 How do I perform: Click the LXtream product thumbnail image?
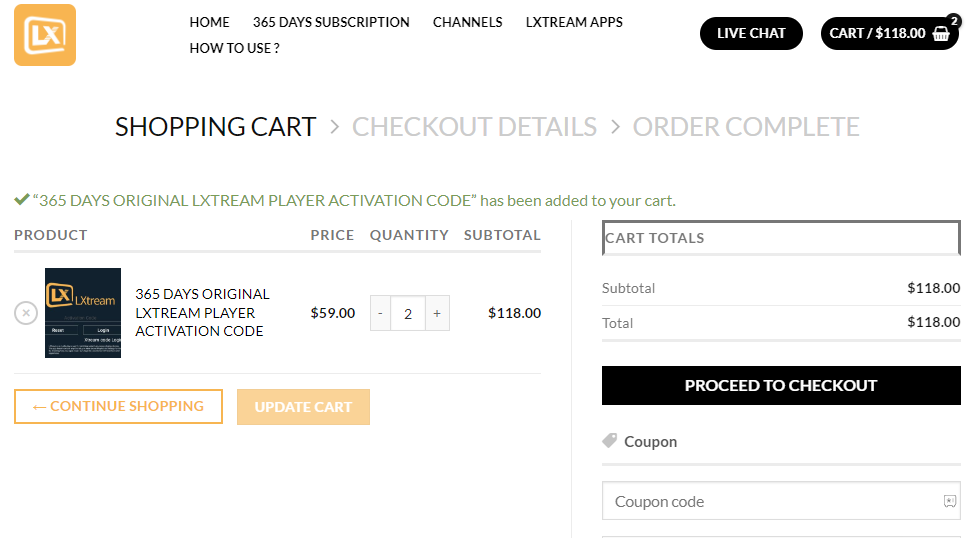coord(83,313)
